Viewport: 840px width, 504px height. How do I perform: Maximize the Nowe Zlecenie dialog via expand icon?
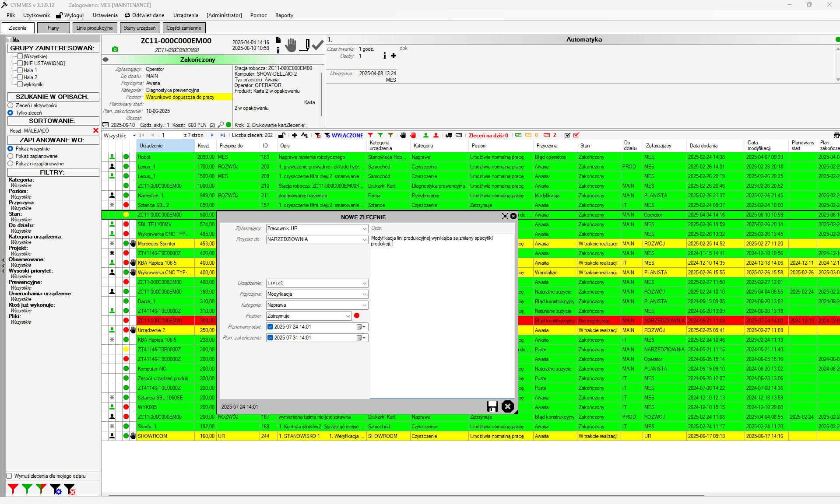click(505, 216)
